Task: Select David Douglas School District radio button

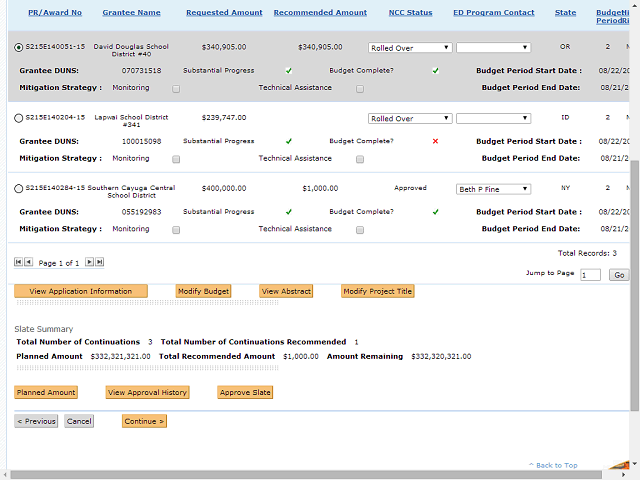Action: tap(19, 47)
